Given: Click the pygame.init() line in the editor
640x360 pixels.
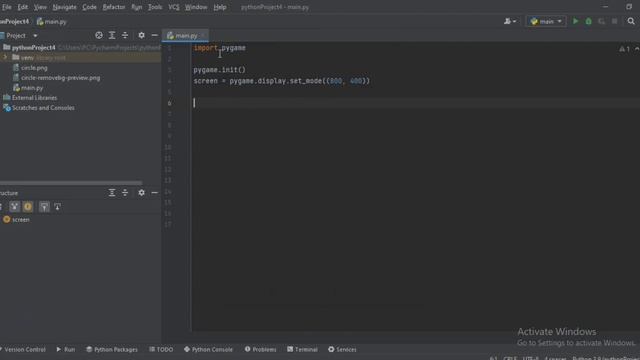Looking at the screenshot, I should 220,70.
